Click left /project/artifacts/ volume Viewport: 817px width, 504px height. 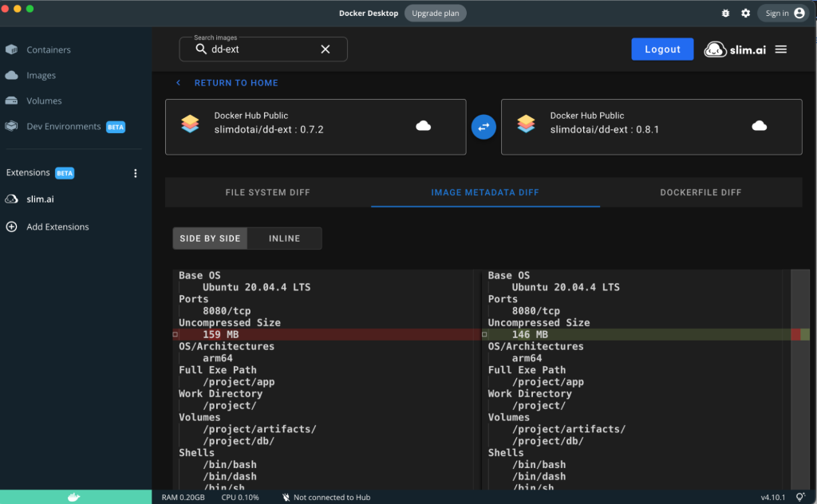pos(259,429)
